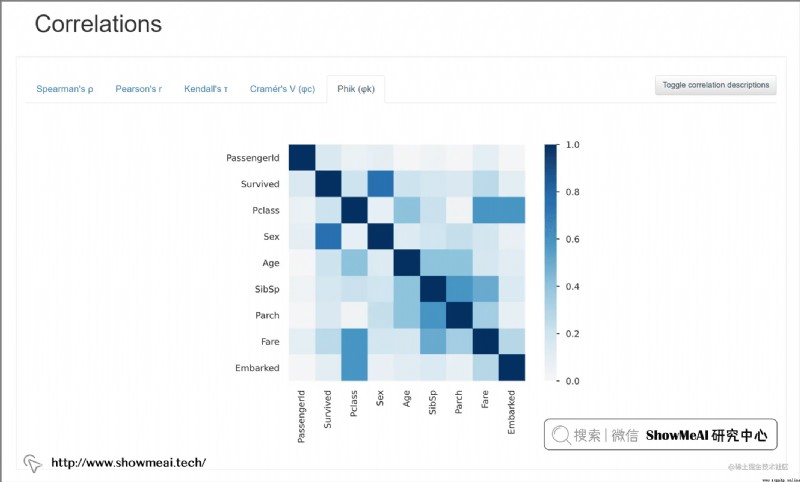Image resolution: width=800 pixels, height=482 pixels.
Task: Click the magnifier icon in search badge
Action: 561,435
